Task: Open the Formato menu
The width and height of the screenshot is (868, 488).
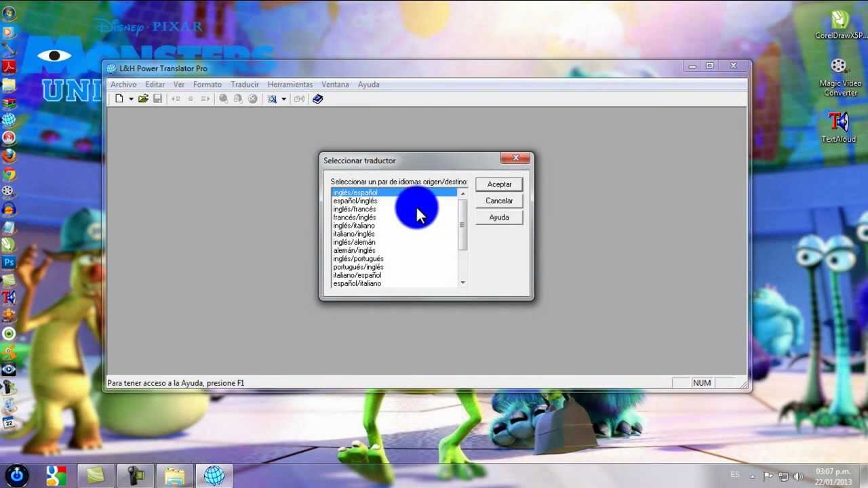Action: tap(208, 85)
